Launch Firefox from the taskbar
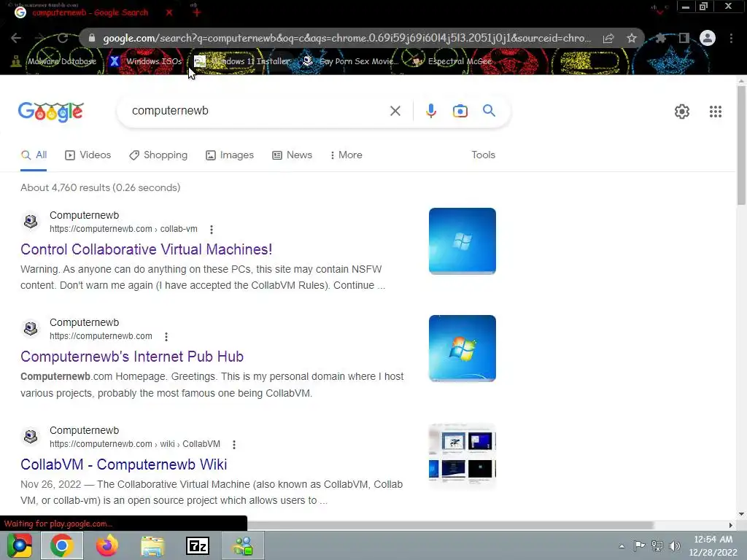The image size is (747, 560). tap(107, 545)
